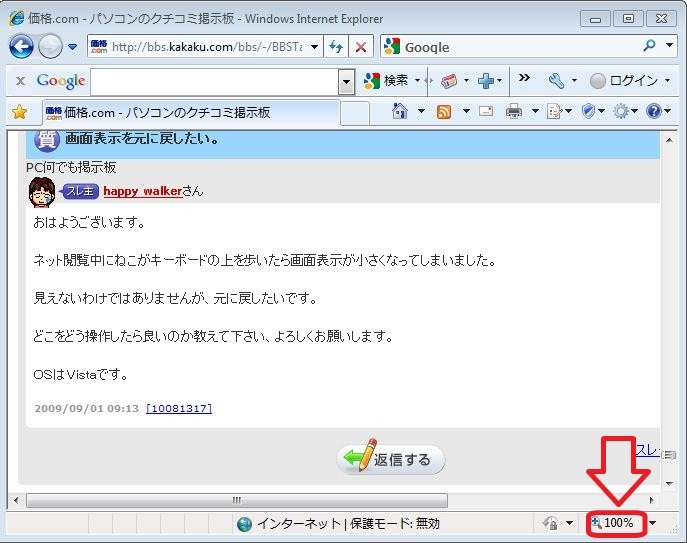This screenshot has height=543, width=687.
Task: Click the post timestamp 2009/09/01 09:13
Action: point(86,408)
